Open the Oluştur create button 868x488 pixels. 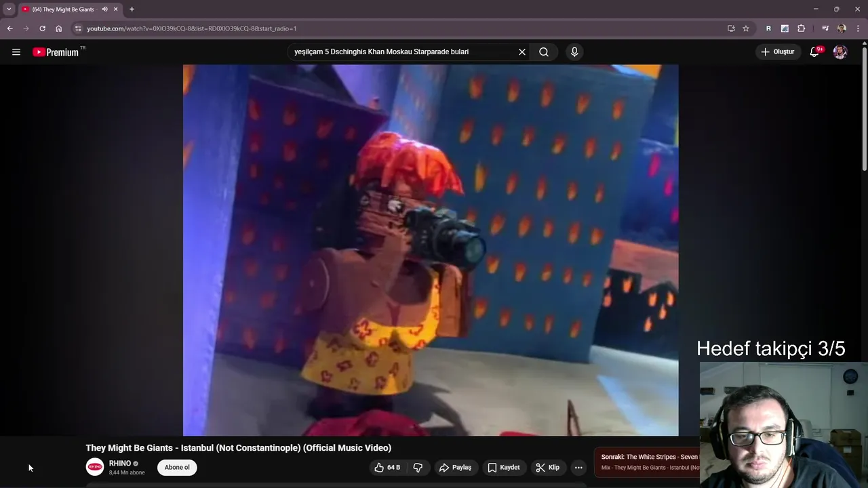[x=778, y=52]
